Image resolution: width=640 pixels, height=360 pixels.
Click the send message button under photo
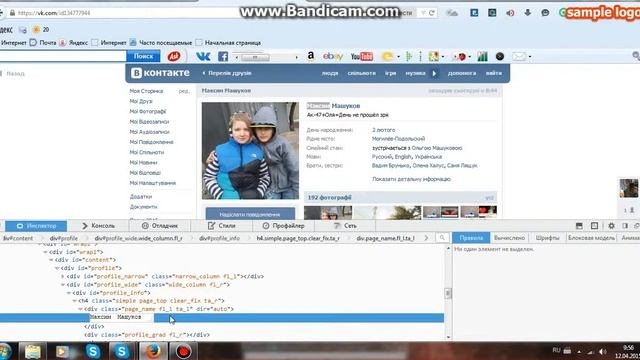click(x=250, y=214)
